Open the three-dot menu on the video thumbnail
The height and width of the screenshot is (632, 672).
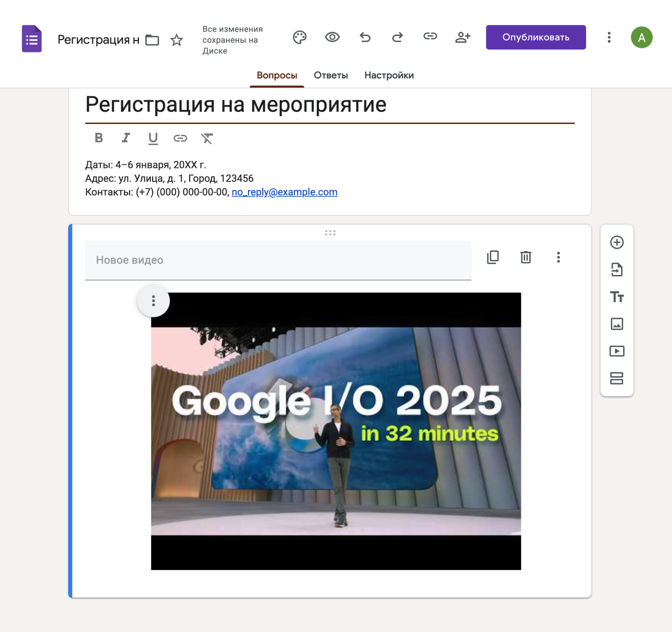tap(153, 301)
